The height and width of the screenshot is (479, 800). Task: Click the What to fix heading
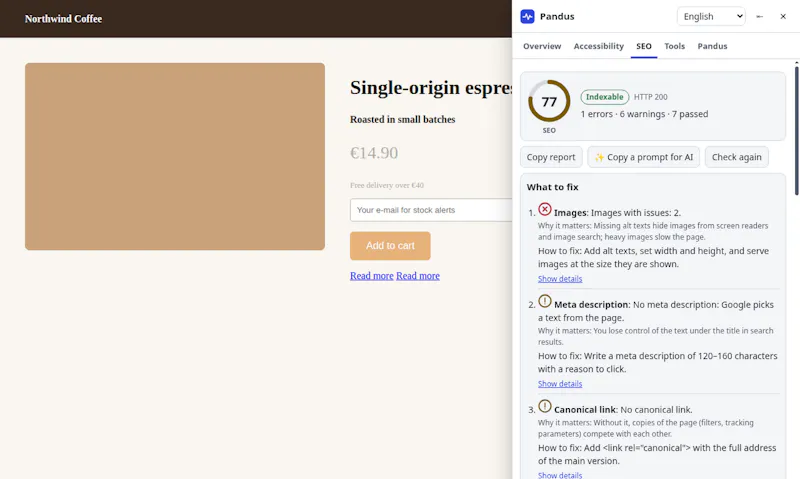[553, 187]
